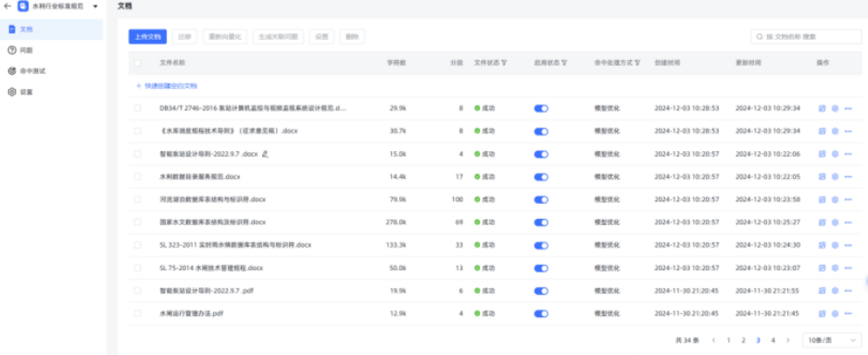This screenshot has width=868, height=355.
Task: Disable the enable switch for 河流湖泊数据库表结构与标识符.docx
Action: pos(541,199)
